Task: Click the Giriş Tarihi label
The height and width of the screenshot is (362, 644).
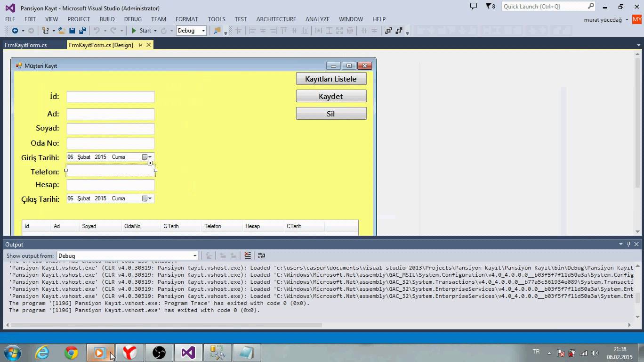Action: [x=40, y=157]
